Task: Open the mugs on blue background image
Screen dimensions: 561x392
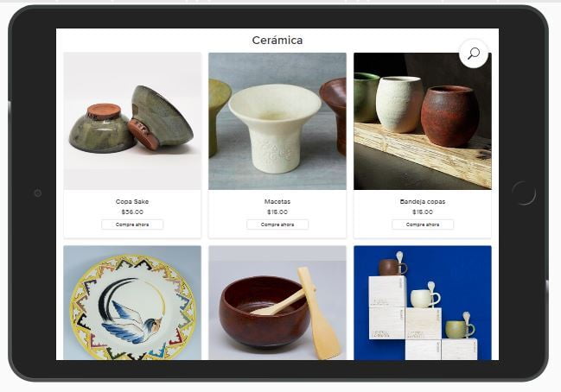Action: pyautogui.click(x=423, y=303)
